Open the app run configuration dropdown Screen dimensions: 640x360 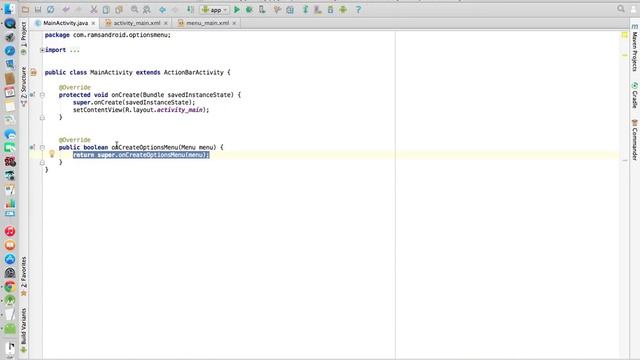tap(214, 10)
